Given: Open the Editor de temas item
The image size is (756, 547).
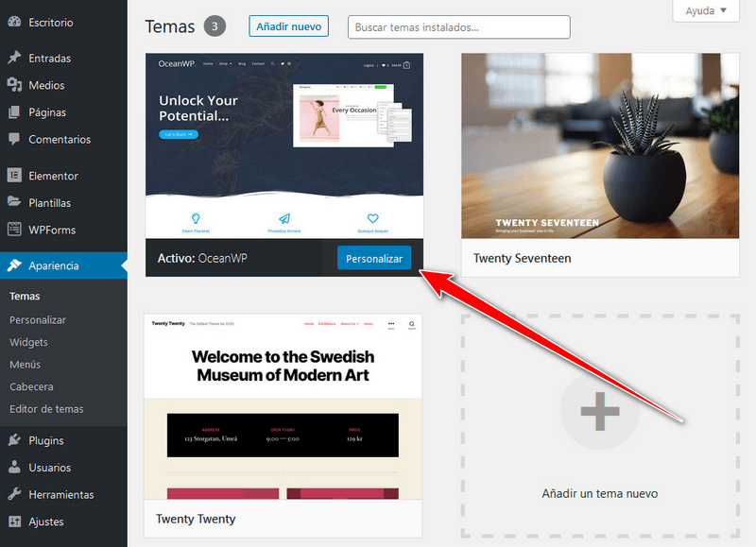Looking at the screenshot, I should [x=46, y=409].
